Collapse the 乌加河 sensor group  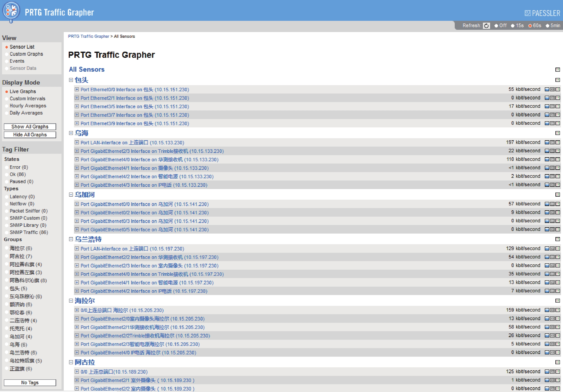tap(71, 195)
